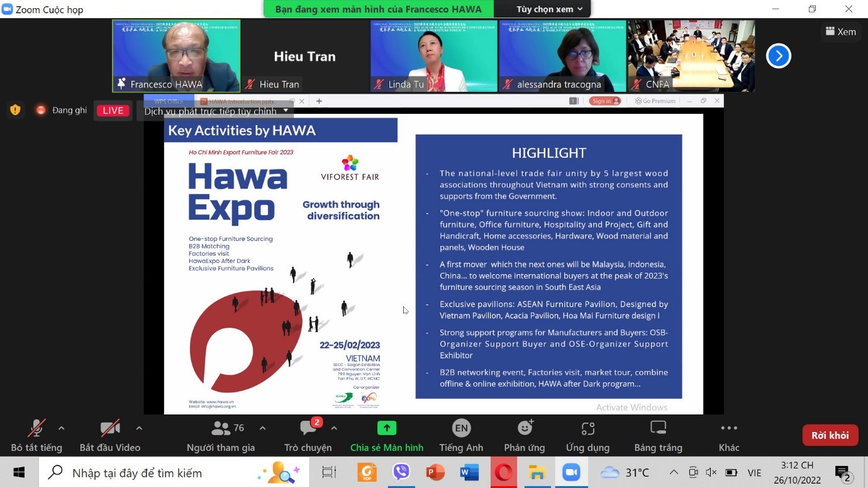
Task: Select Linda Tu video thumbnail
Action: pos(434,56)
